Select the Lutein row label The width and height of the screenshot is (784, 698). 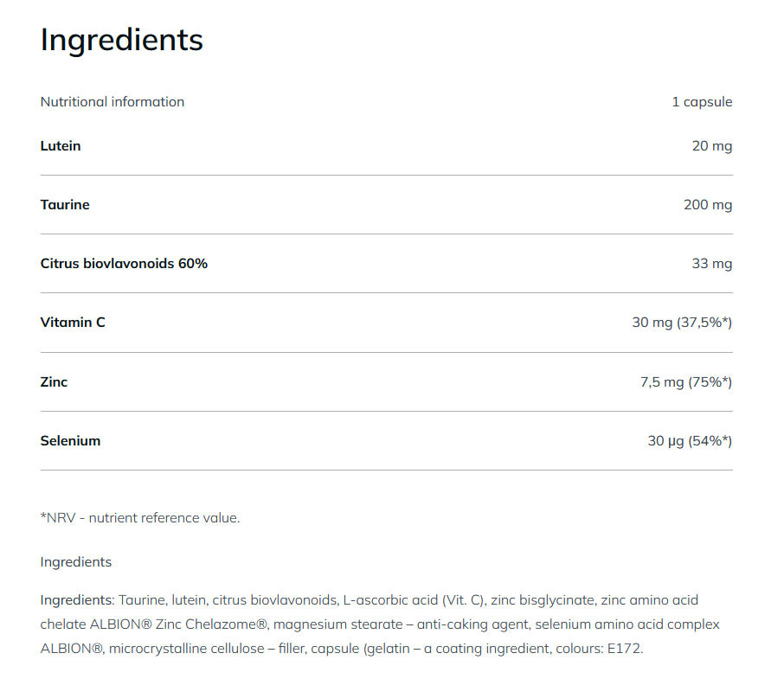(x=61, y=146)
